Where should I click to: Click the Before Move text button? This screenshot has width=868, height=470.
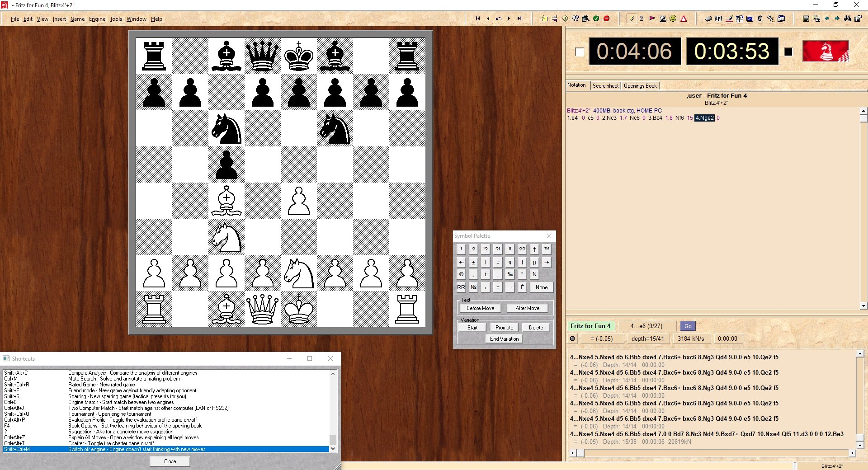click(x=480, y=308)
